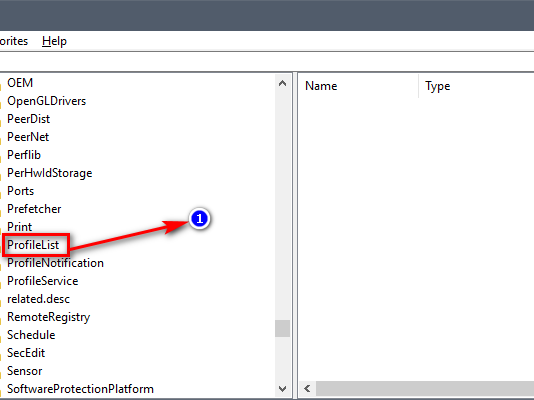This screenshot has height=400, width=534.
Task: Select the ProfileList registry key
Action: coord(33,245)
